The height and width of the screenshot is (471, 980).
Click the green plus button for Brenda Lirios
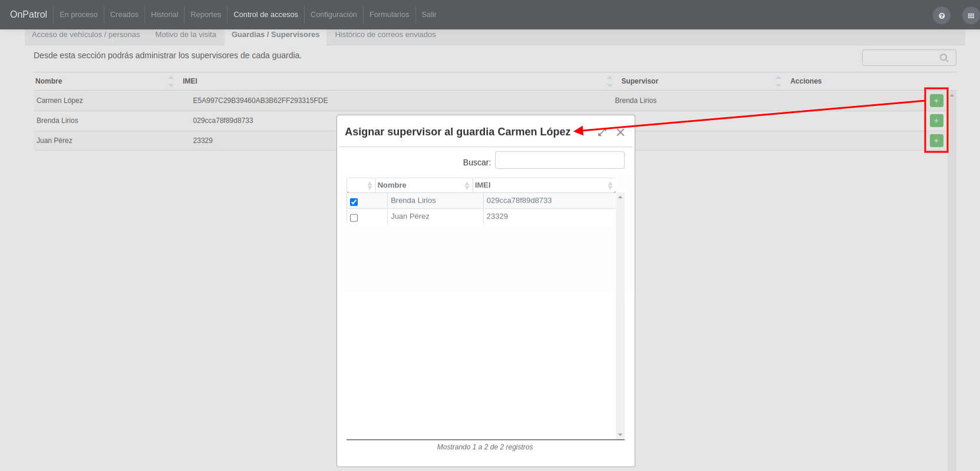936,121
